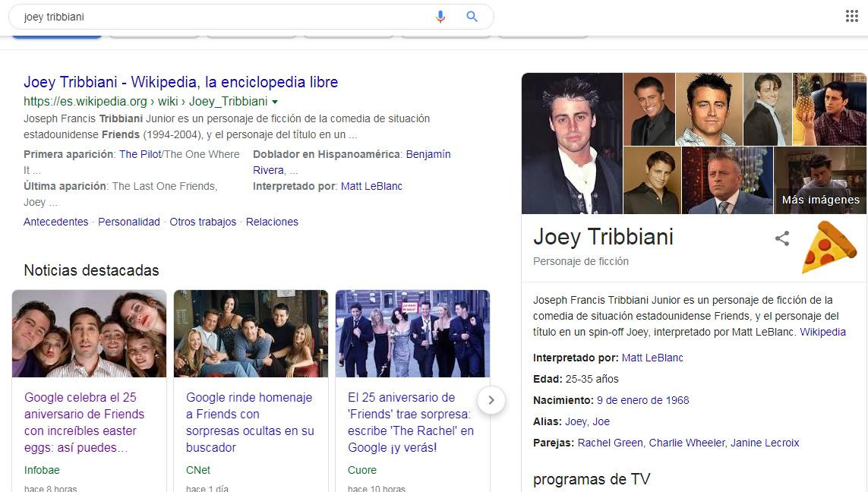Click the Infobae source name

coord(42,470)
